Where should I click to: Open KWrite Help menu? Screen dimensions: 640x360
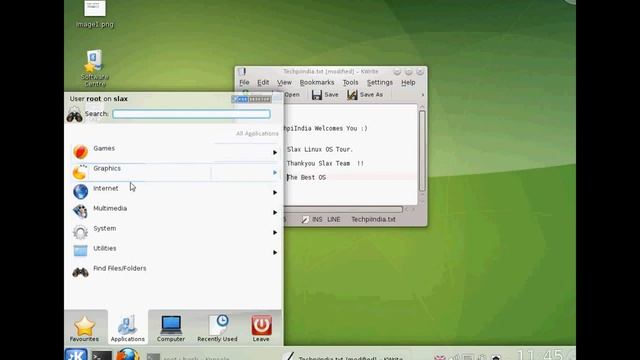click(x=408, y=82)
